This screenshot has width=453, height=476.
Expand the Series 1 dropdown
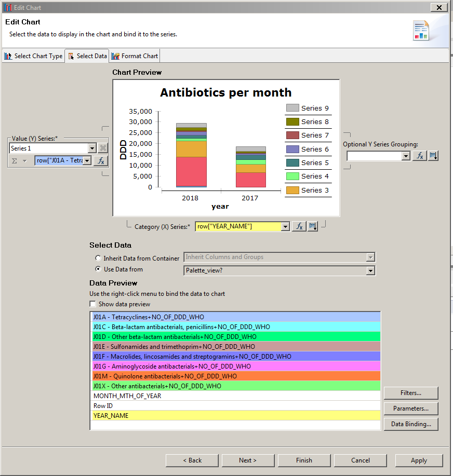(92, 148)
